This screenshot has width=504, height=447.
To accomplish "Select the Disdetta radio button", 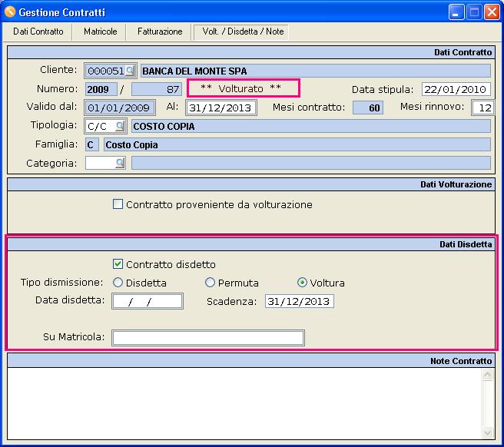I will click(x=118, y=283).
